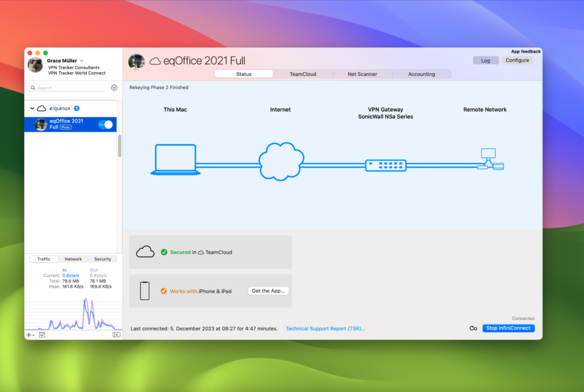Click the iPhone icon beside Works with iPhone
The height and width of the screenshot is (392, 584).
click(144, 290)
